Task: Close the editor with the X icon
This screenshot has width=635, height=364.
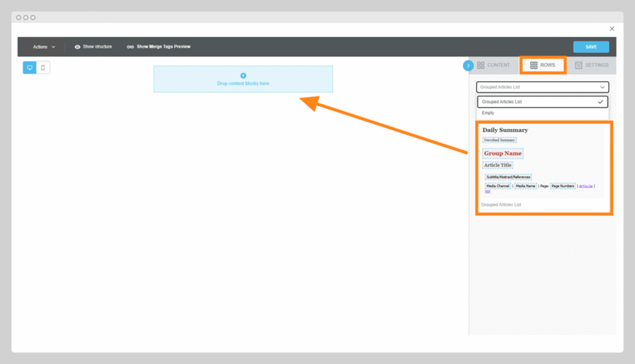Action: 611,29
